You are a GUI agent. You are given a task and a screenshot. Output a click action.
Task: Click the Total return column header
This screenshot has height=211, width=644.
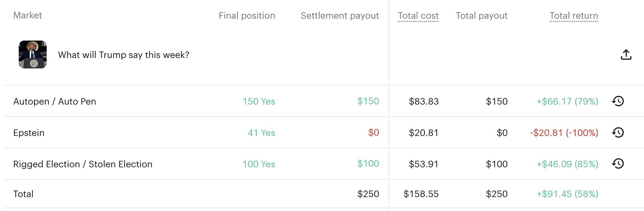pyautogui.click(x=574, y=16)
